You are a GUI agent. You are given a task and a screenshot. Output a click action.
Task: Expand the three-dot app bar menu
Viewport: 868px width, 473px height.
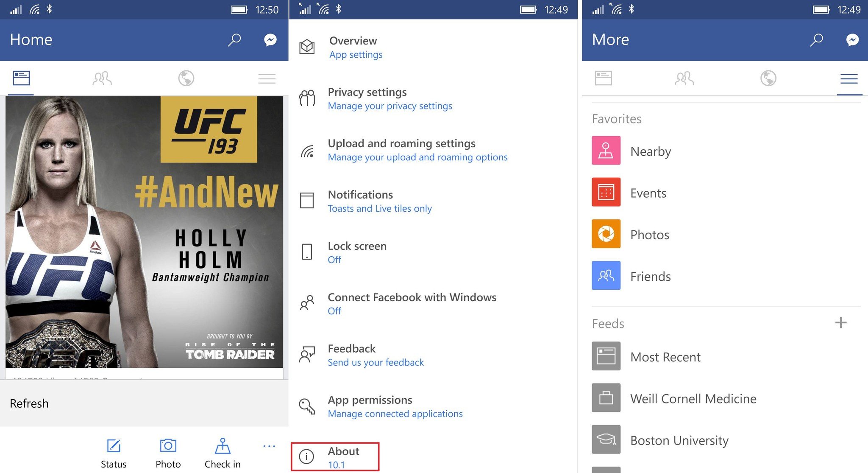(269, 446)
